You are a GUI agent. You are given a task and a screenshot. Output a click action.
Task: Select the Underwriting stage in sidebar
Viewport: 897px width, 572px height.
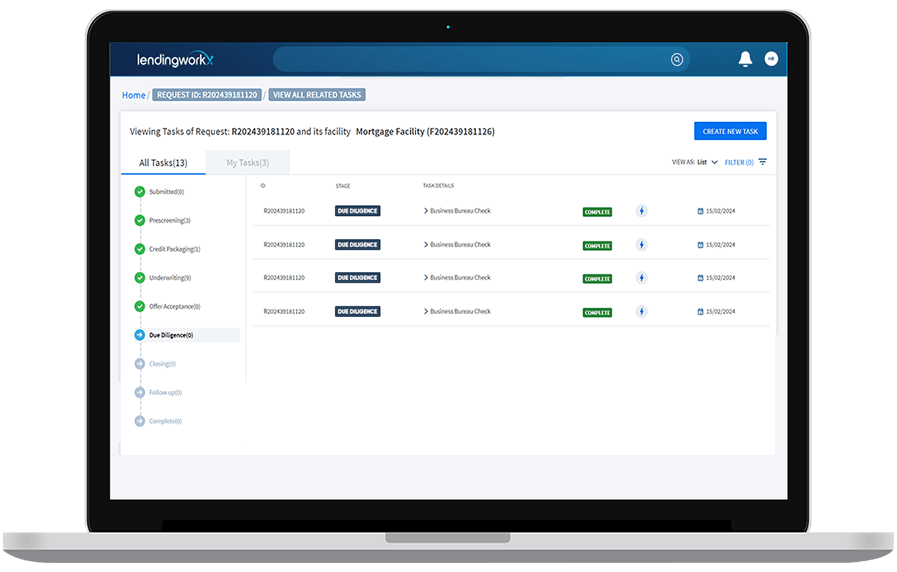[x=169, y=278]
